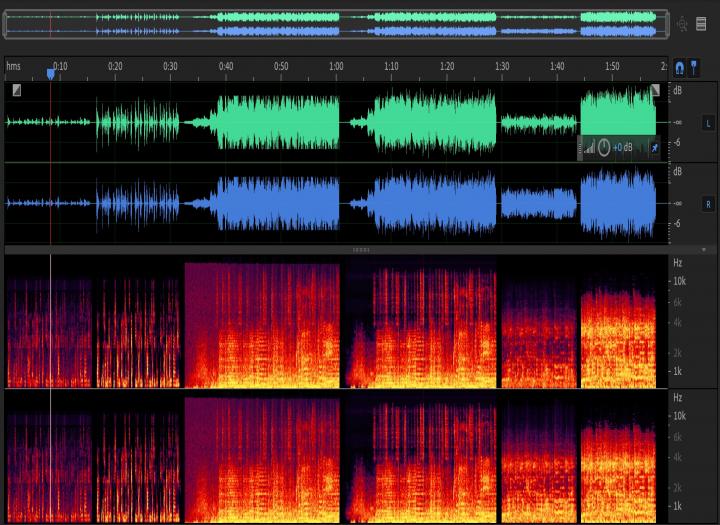Image resolution: width=720 pixels, height=525 pixels.
Task: Toggle the right channel R button
Action: tap(709, 204)
